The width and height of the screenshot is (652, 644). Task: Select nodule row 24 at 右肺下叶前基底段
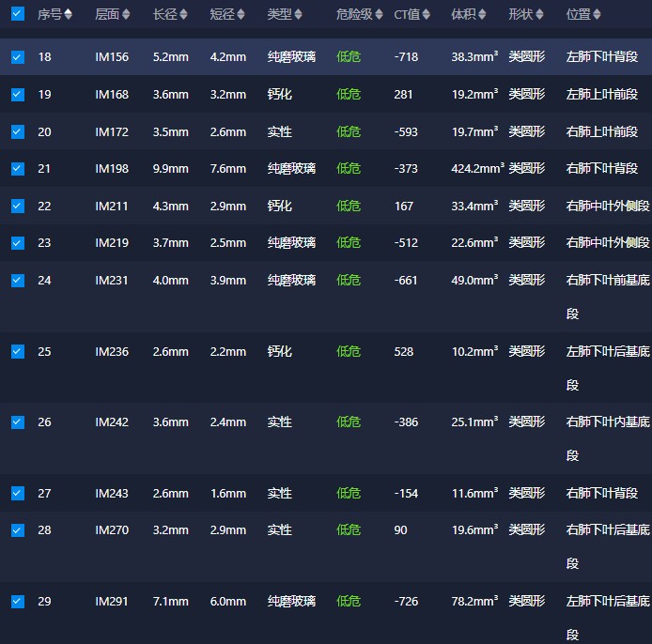pos(607,281)
